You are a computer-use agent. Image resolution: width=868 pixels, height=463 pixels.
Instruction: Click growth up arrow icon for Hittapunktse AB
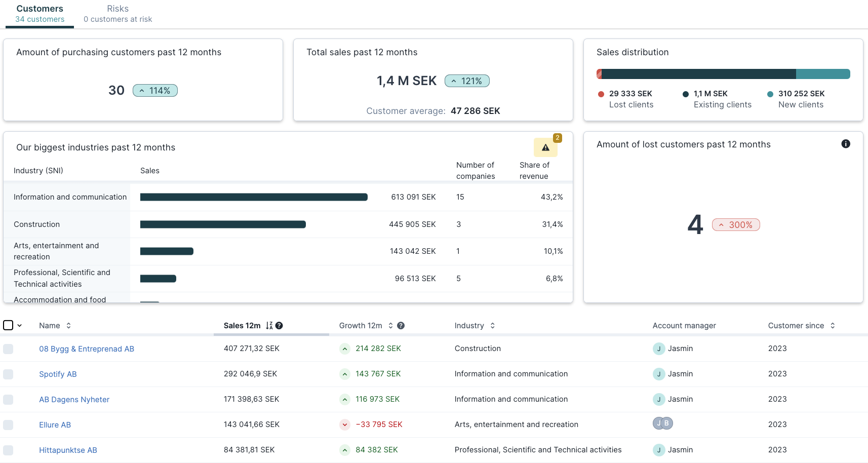[344, 450]
